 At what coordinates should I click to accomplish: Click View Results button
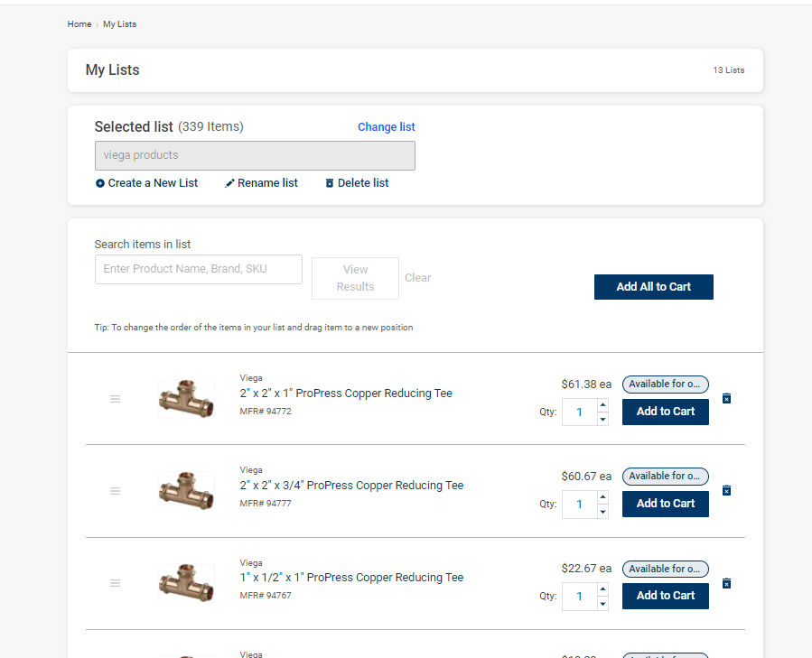tap(355, 278)
